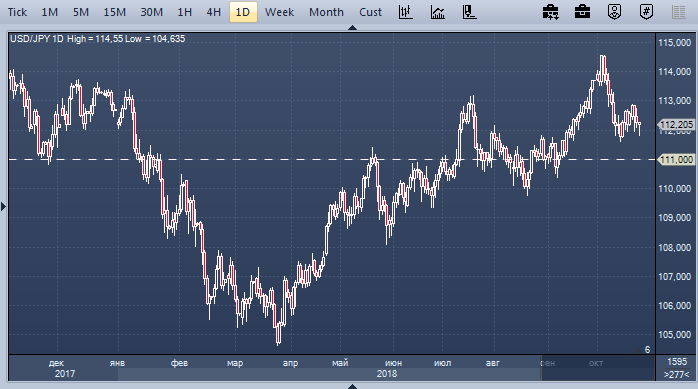Switch to Week timeframe
698x389 pixels.
point(279,12)
